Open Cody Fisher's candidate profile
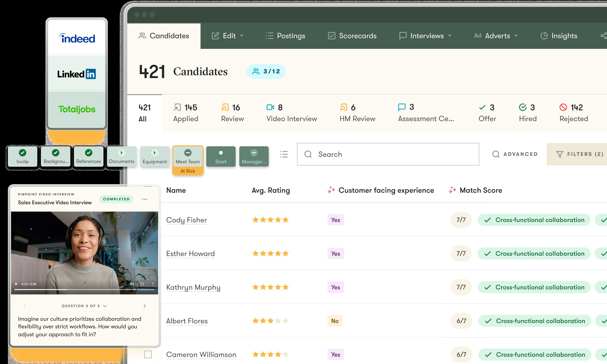The height and width of the screenshot is (364, 607). pos(187,220)
